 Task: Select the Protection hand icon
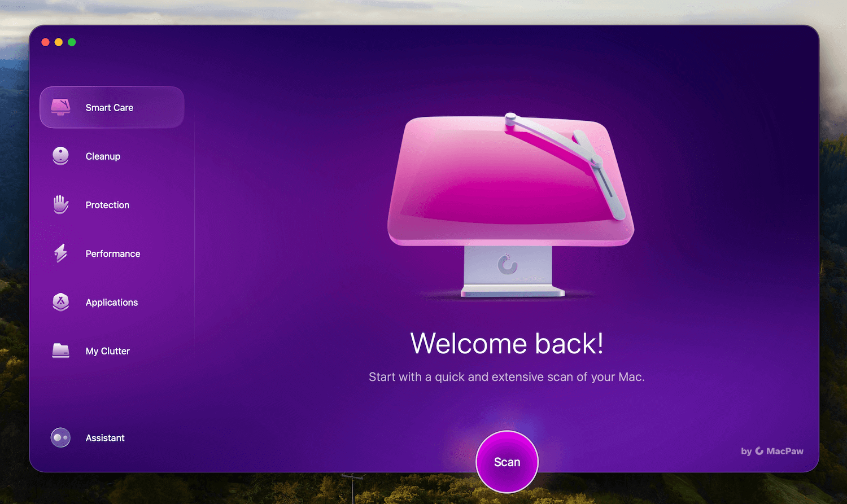60,204
